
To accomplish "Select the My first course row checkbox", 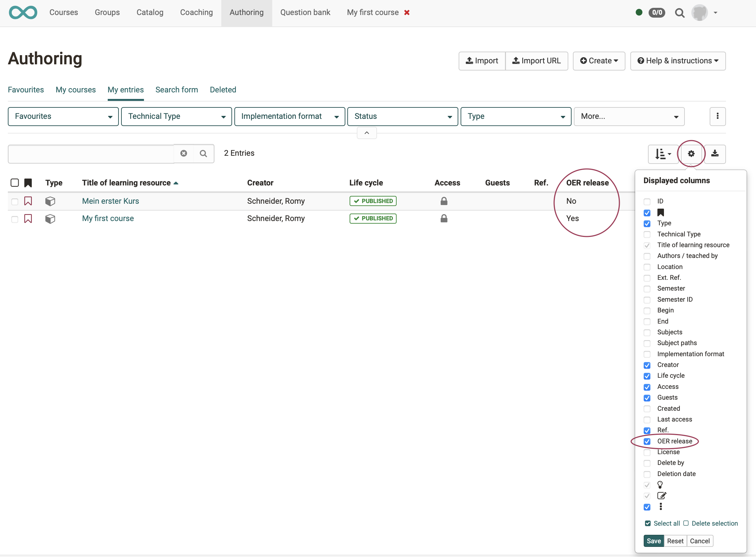I will point(14,219).
